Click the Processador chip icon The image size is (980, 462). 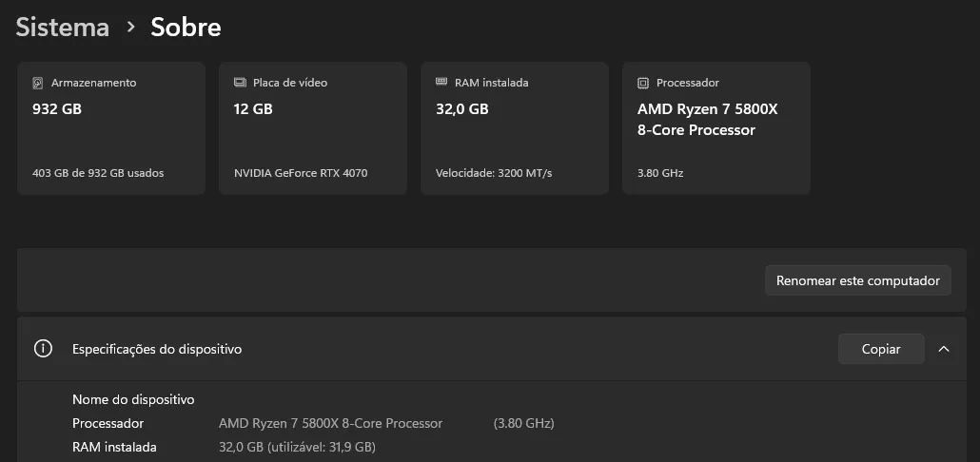pos(643,83)
